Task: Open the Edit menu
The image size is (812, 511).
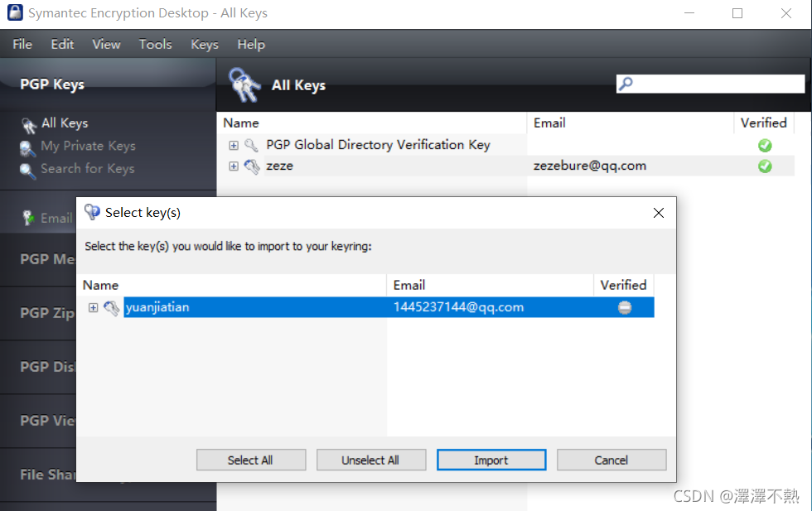Action: tap(62, 45)
